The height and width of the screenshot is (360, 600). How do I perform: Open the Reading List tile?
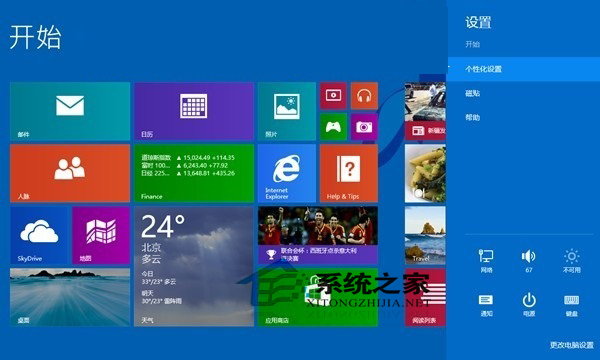(425, 297)
